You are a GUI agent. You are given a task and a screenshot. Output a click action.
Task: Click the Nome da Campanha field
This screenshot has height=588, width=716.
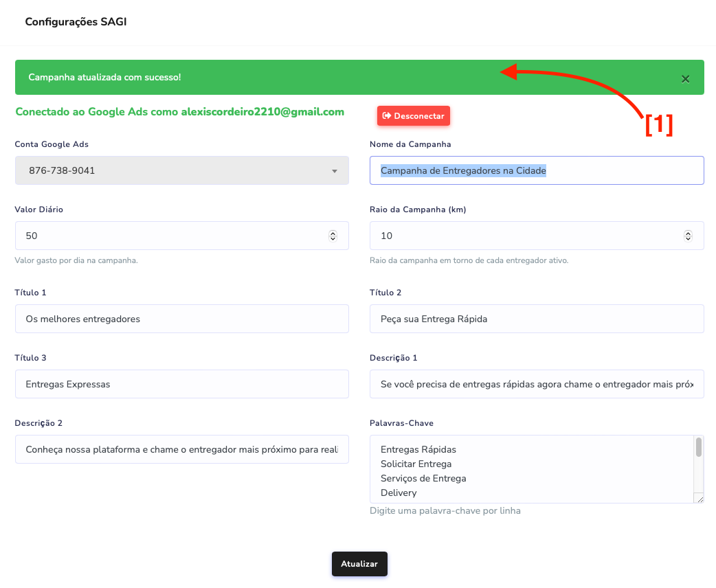tap(536, 170)
